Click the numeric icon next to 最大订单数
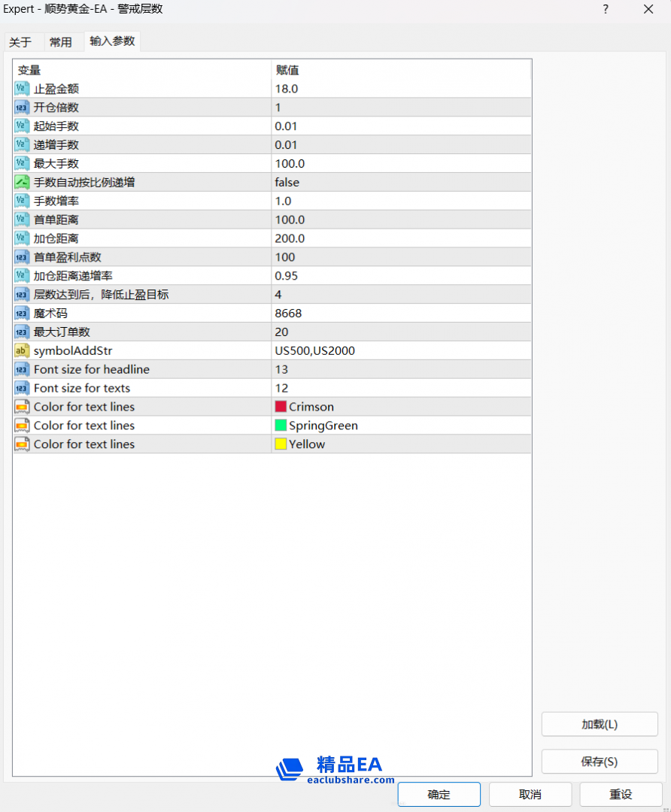 (x=20, y=332)
